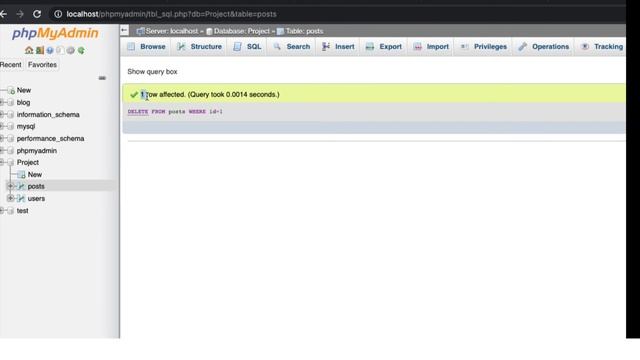Expand the posts table node
The image size is (640, 360).
[11, 186]
